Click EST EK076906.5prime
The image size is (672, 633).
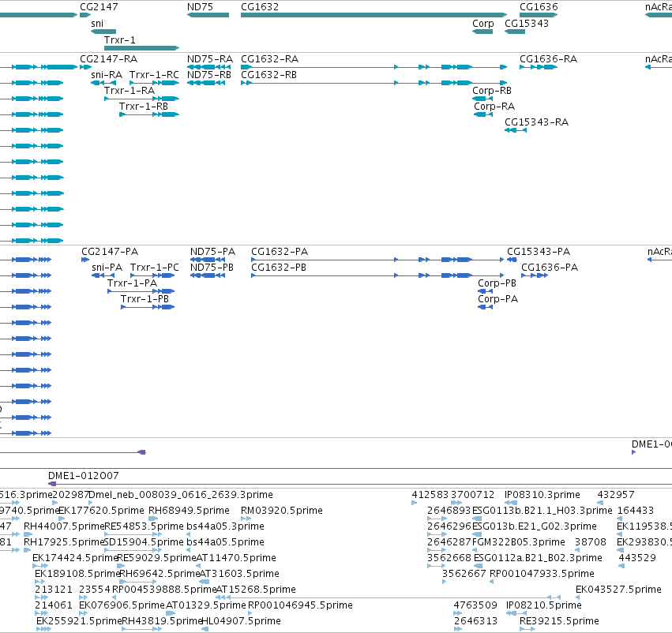pyautogui.click(x=122, y=605)
